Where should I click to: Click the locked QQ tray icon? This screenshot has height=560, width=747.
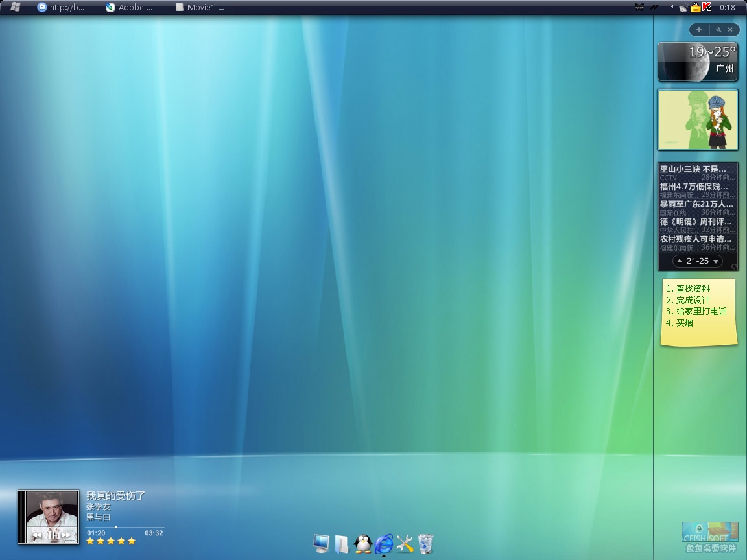(x=695, y=8)
